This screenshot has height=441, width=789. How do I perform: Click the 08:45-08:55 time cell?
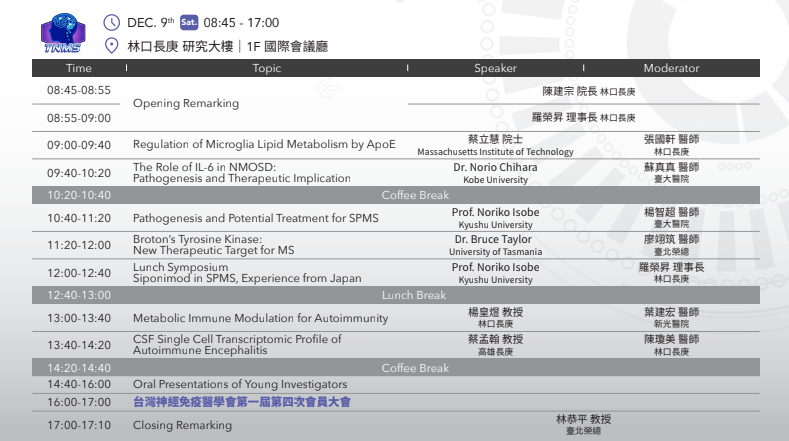pos(79,90)
